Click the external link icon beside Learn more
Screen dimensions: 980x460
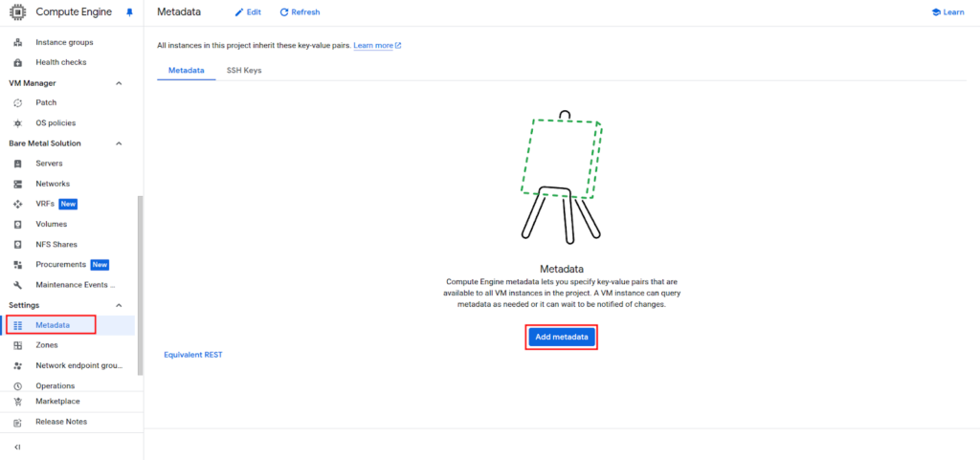click(x=398, y=46)
